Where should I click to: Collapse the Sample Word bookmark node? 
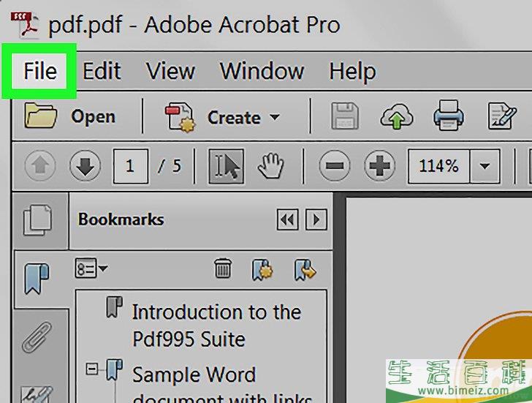[x=92, y=369]
